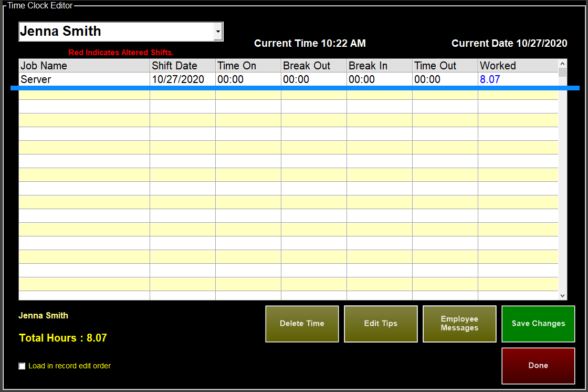The height and width of the screenshot is (392, 588).
Task: Open Employee Messages
Action: tap(459, 324)
